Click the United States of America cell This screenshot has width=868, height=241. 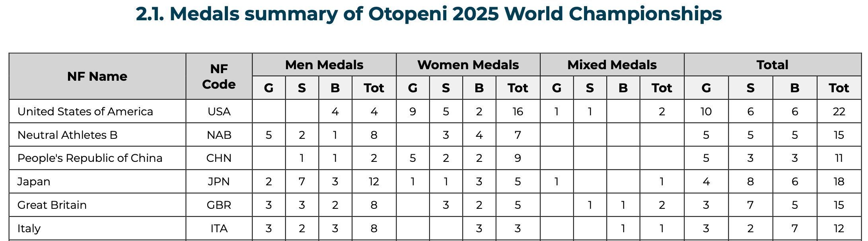(x=85, y=111)
